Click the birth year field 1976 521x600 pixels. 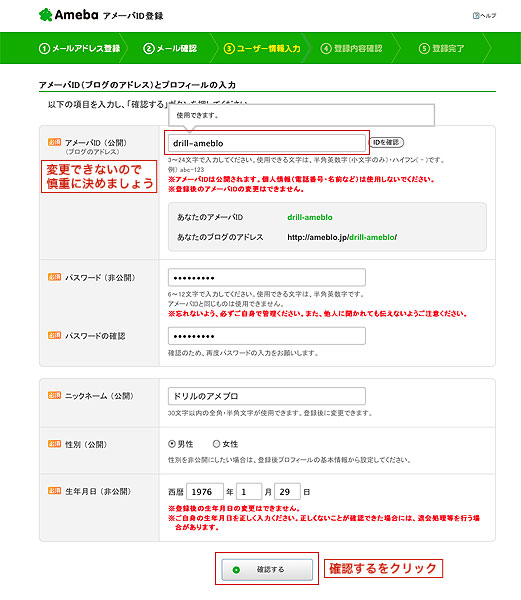(x=205, y=492)
